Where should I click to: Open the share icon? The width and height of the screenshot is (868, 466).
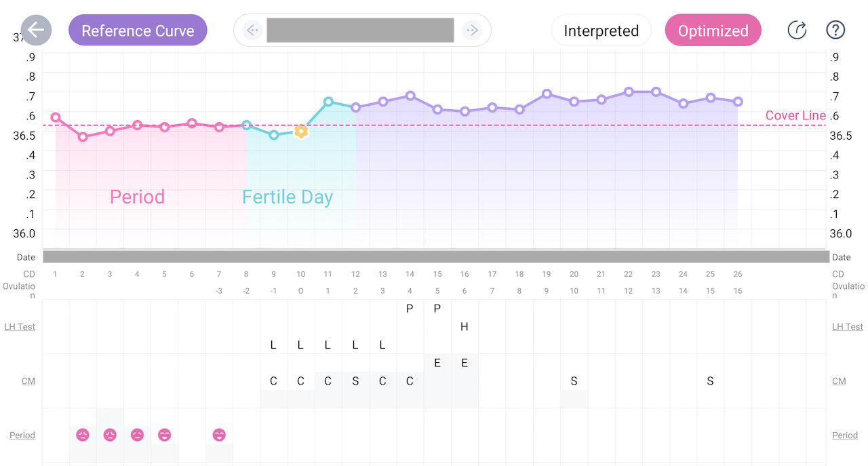797,31
